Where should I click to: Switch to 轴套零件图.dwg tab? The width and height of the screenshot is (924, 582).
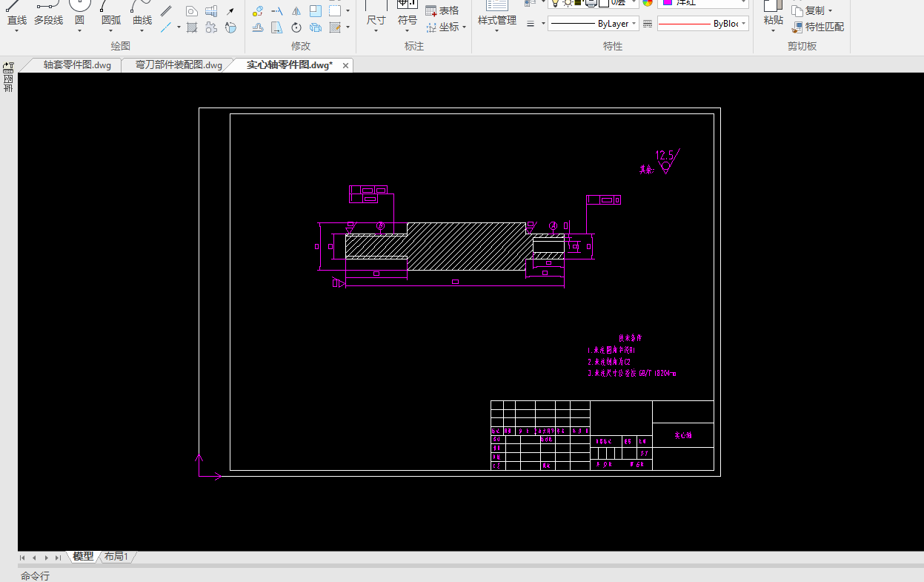pyautogui.click(x=77, y=65)
